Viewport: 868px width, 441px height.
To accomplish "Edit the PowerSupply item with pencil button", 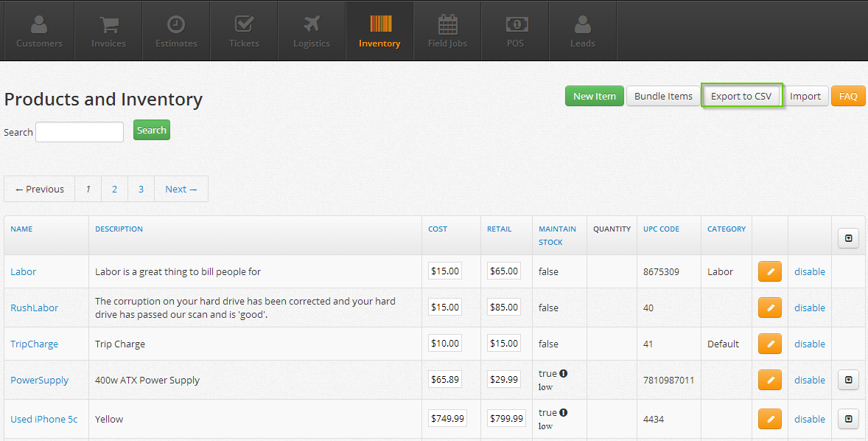I will [x=769, y=380].
